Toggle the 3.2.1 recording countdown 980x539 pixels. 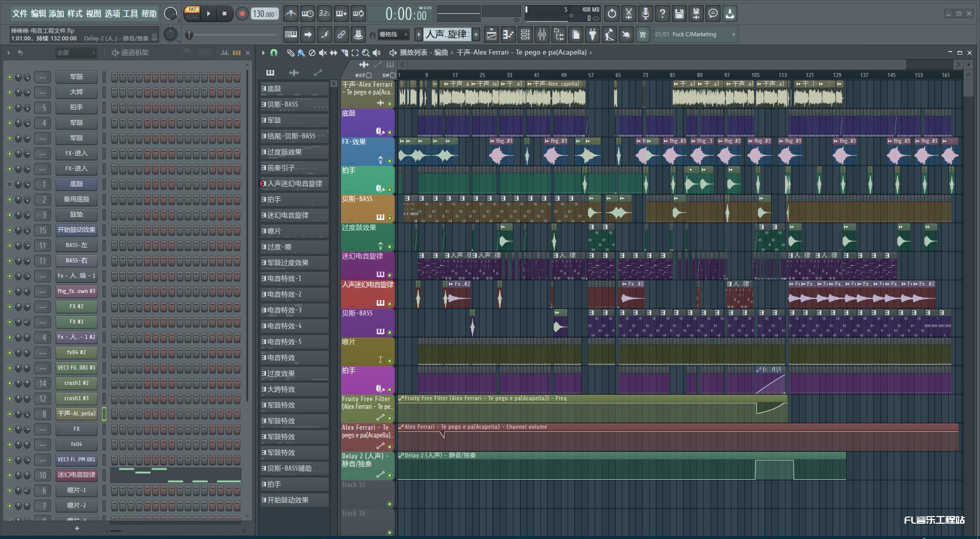pyautogui.click(x=324, y=14)
